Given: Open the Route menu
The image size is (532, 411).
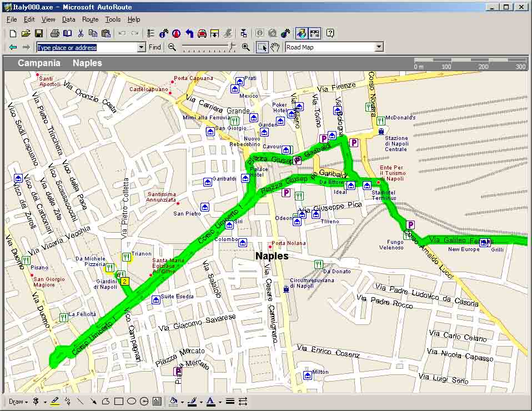Looking at the screenshot, I should 91,19.
